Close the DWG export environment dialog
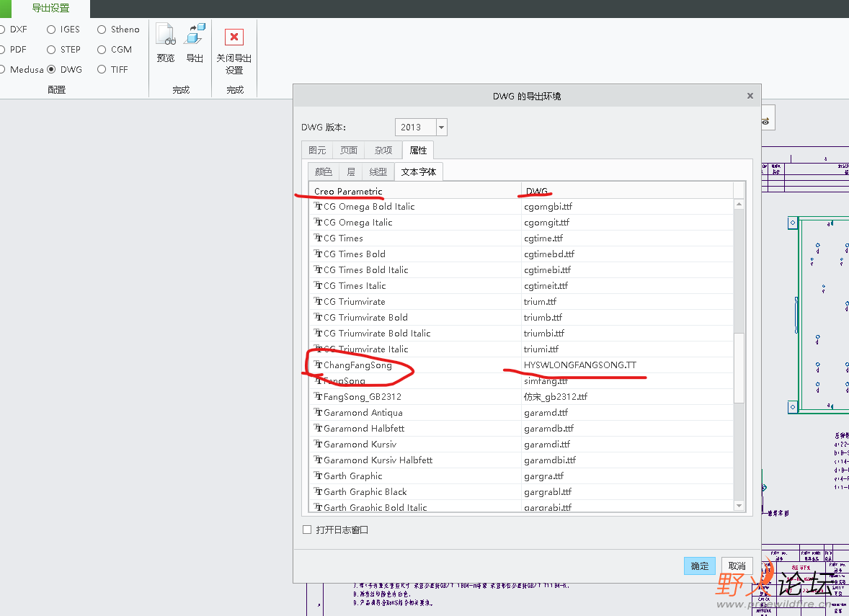 [750, 96]
